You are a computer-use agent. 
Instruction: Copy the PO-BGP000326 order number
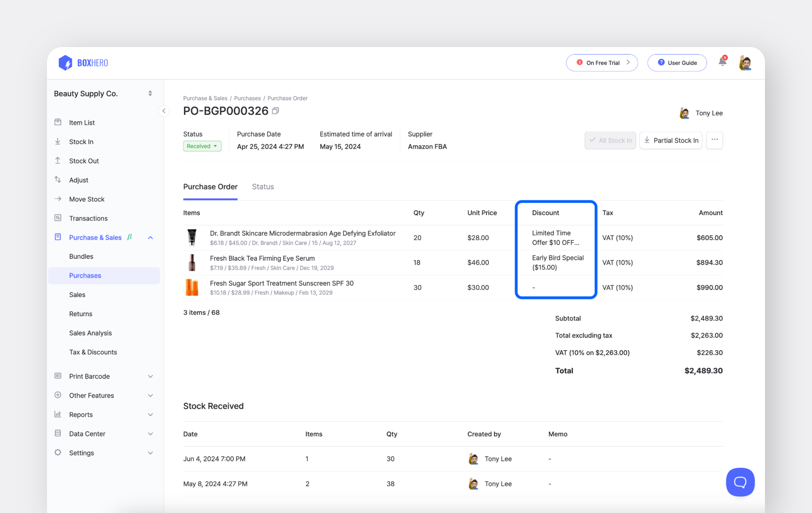coord(275,111)
